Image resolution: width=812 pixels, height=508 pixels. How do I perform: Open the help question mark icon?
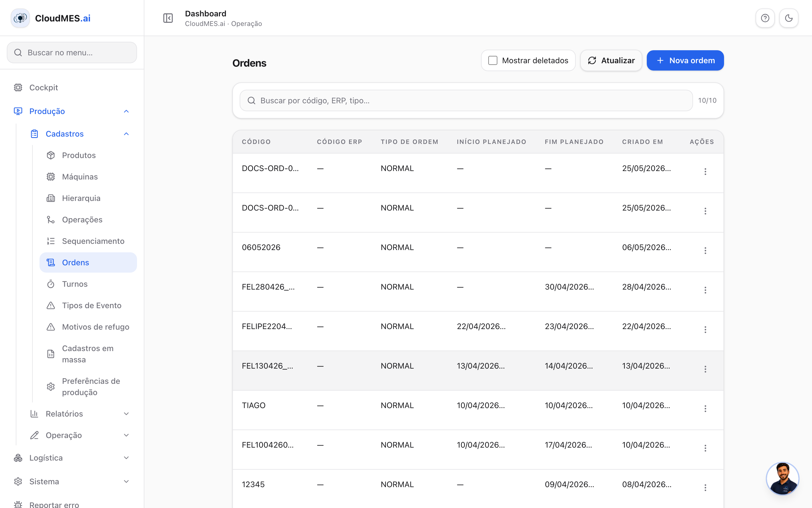(765, 18)
